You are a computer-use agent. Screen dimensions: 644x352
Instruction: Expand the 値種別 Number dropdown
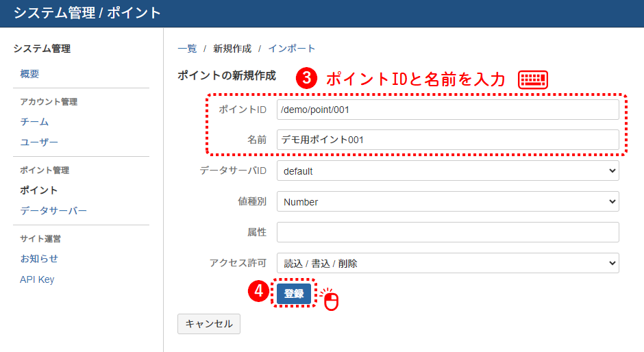click(x=447, y=201)
